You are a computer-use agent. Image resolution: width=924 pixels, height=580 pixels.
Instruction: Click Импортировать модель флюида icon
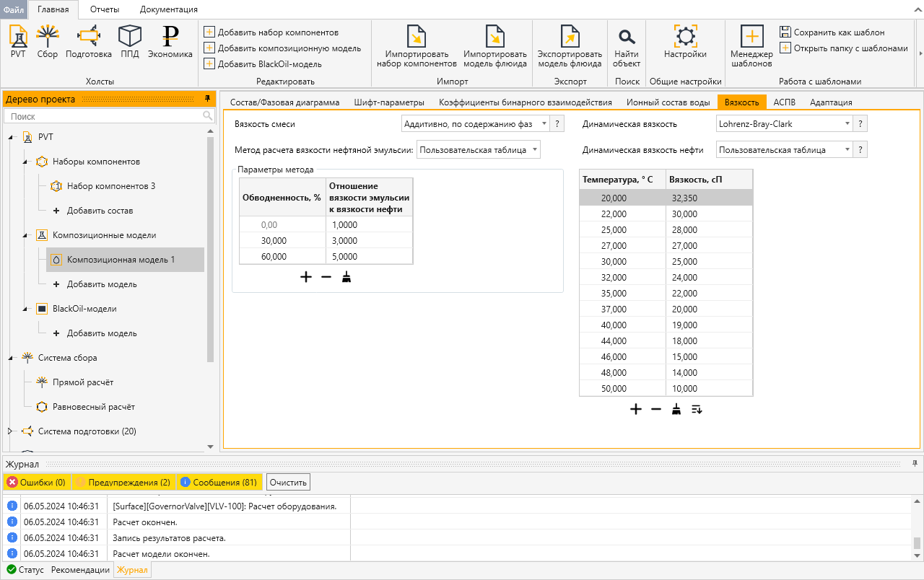(495, 36)
